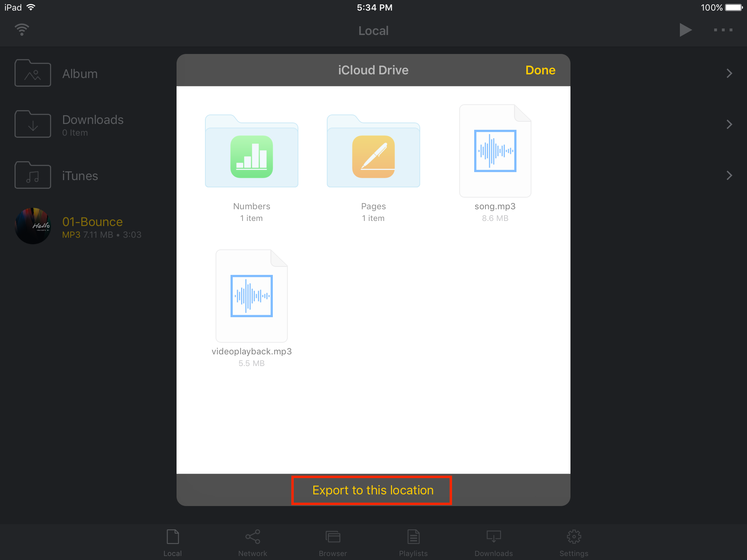Switch to the Network tab
The width and height of the screenshot is (747, 560).
(253, 543)
